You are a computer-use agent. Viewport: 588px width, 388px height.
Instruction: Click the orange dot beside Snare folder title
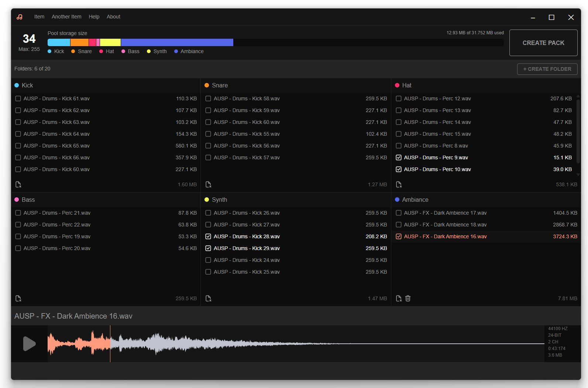point(207,85)
